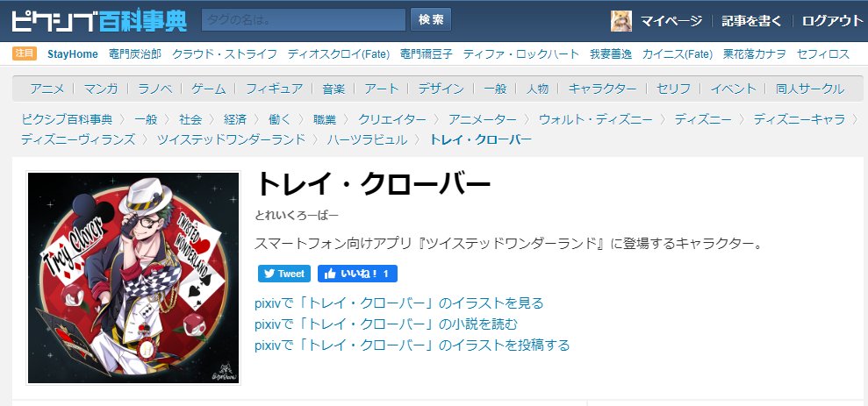Click the Twitter Tweet share button
Viewport: 868px width, 406px height.
click(x=284, y=274)
